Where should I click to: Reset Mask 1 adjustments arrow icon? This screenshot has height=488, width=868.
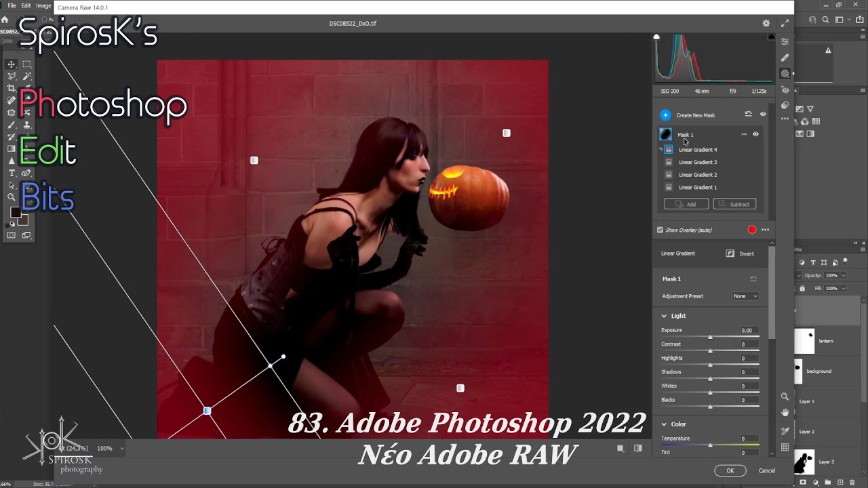(x=753, y=279)
